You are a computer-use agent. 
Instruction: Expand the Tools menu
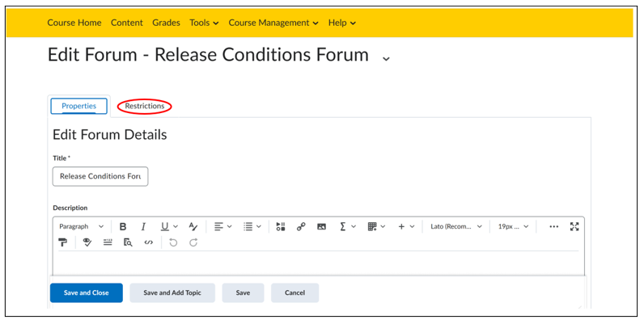point(204,23)
